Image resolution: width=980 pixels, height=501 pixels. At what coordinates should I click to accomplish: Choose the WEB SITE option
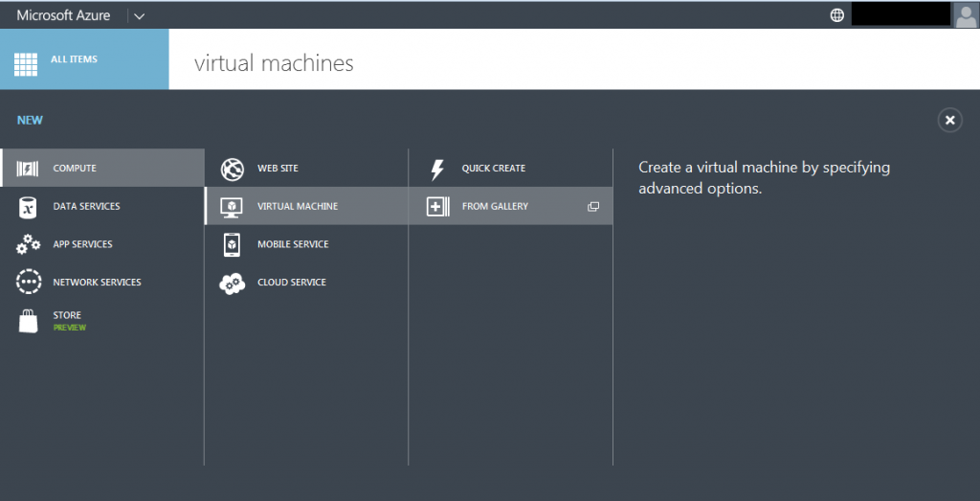306,169
